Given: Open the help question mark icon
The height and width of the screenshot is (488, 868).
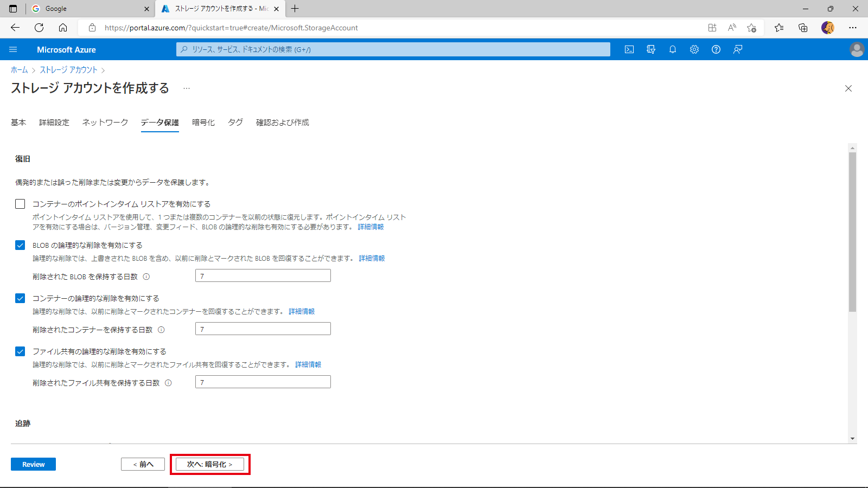Looking at the screenshot, I should click(716, 49).
